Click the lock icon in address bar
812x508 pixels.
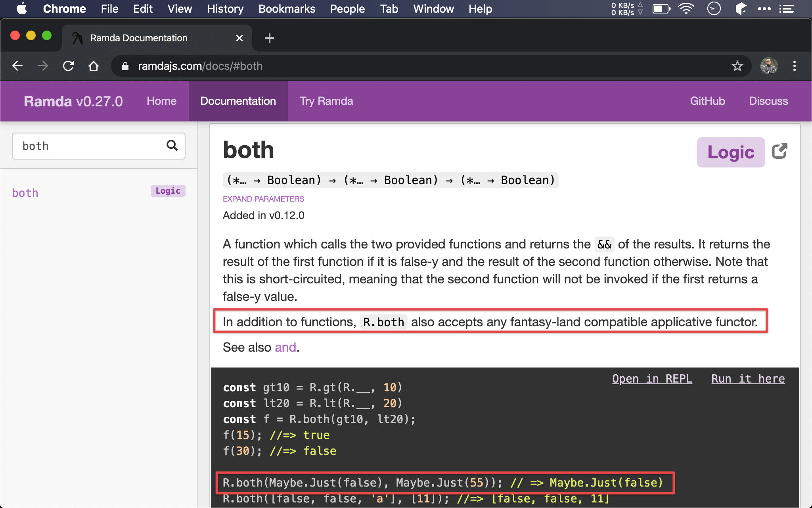coord(125,66)
